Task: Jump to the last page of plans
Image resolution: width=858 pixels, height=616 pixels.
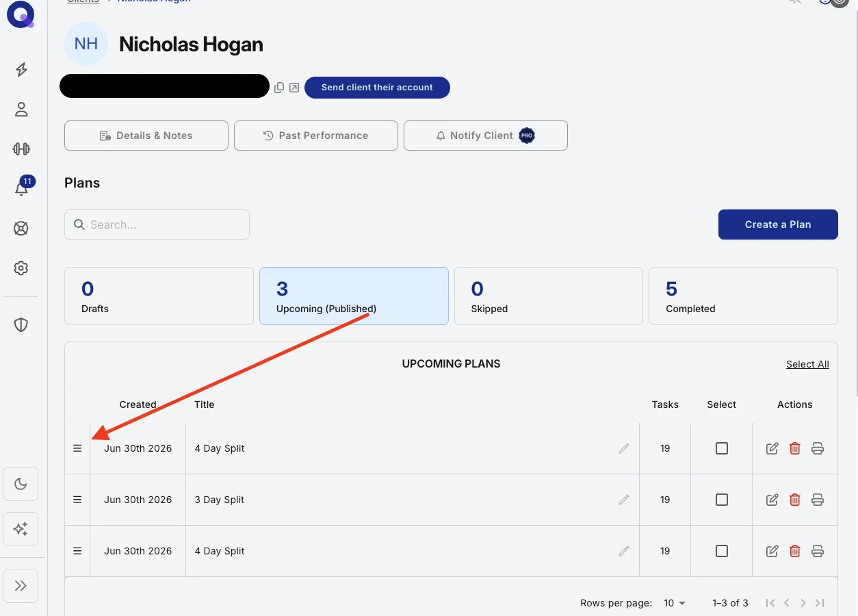Action: 820,603
